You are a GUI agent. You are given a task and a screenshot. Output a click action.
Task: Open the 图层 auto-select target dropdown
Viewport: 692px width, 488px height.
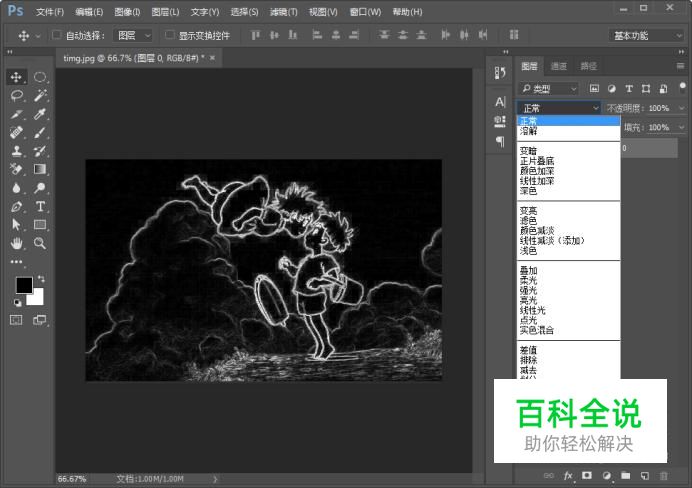tap(133, 35)
